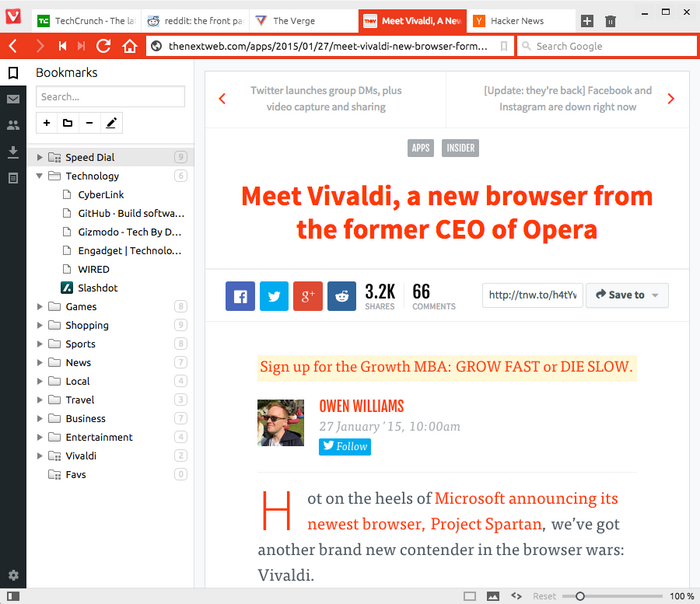Open the Slashdot bookmark
Screen dimensions: 700x604
click(97, 288)
